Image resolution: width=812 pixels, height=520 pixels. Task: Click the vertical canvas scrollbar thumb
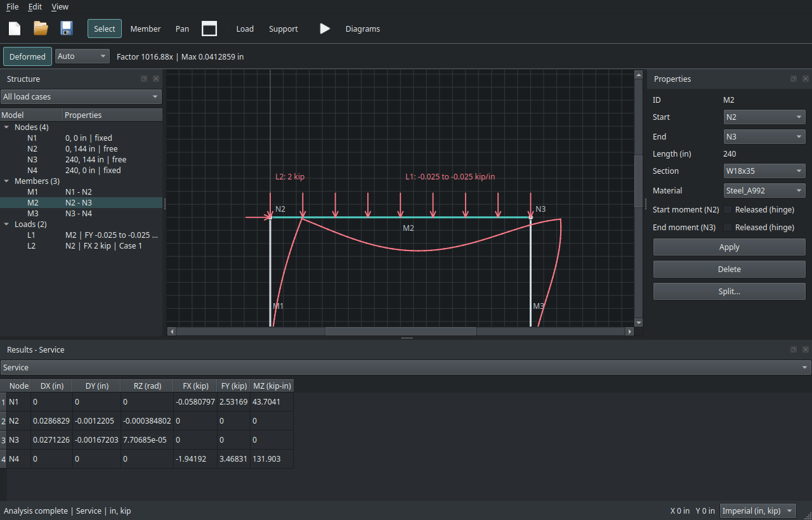click(x=638, y=181)
